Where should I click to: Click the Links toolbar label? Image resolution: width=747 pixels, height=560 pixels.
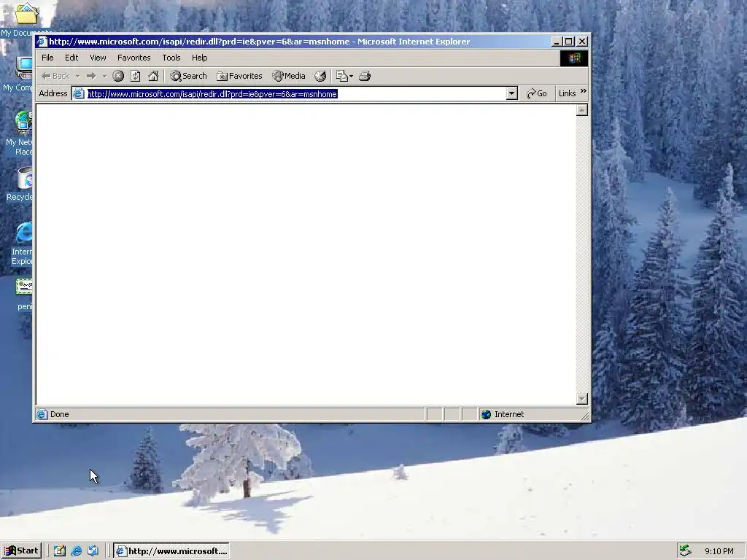coord(567,93)
